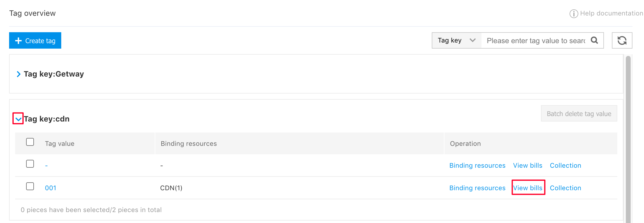Click the vertical scrollbar on the right
Screen dimensions: 644x223
(628, 139)
